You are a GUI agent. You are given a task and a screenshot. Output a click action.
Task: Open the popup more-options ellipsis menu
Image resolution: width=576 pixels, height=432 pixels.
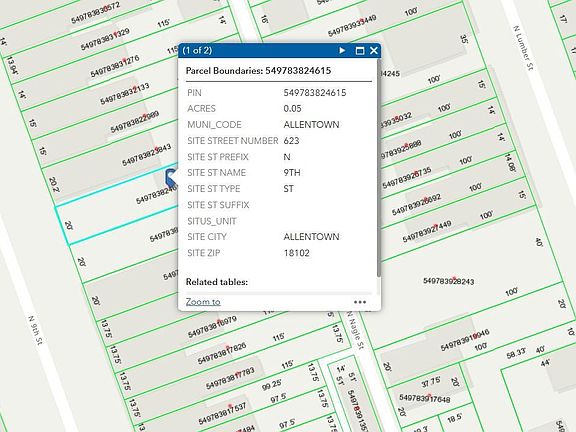pos(360,302)
